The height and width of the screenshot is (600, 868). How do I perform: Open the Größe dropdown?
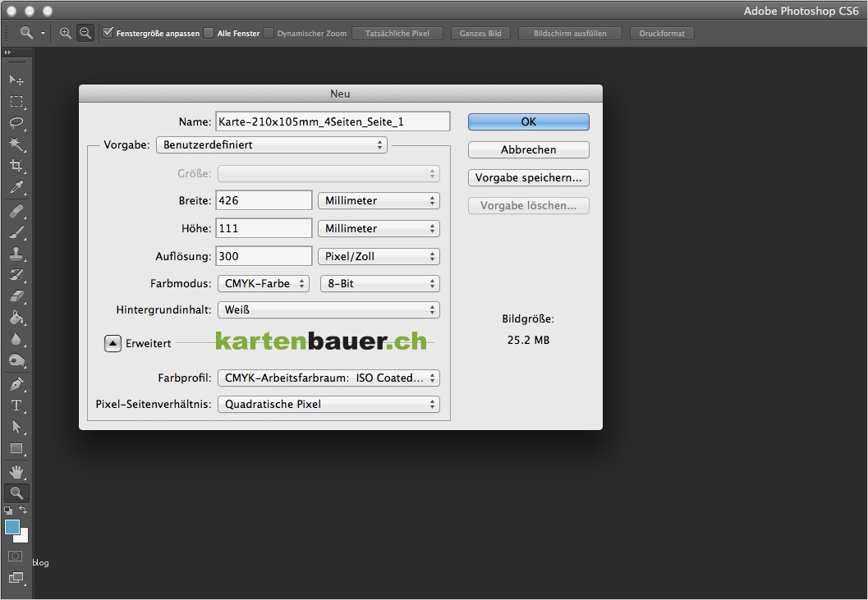tap(328, 173)
